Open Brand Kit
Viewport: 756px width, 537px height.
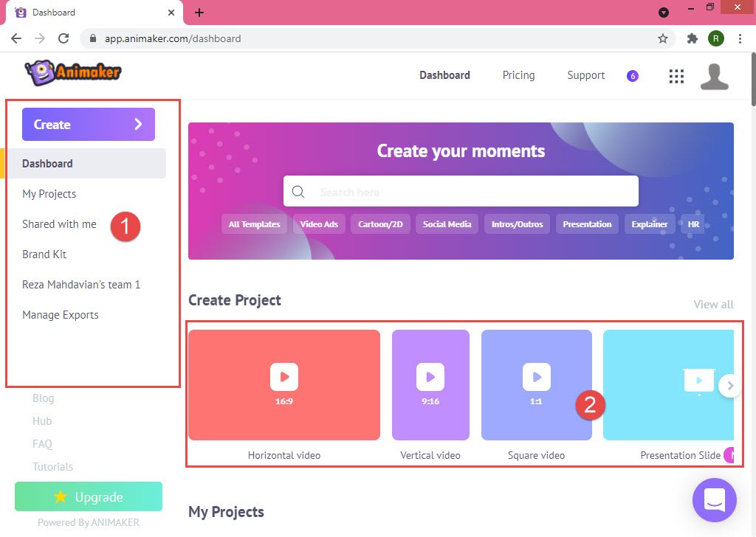point(44,254)
